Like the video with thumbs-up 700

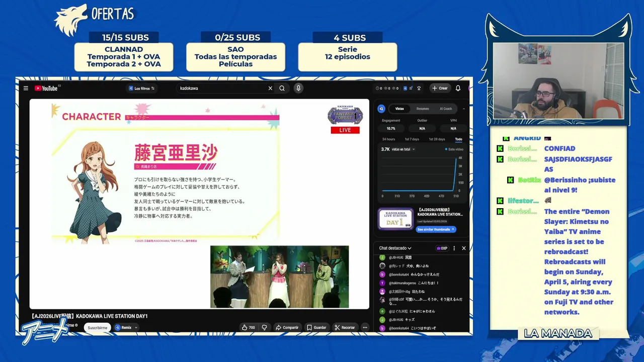[248, 327]
